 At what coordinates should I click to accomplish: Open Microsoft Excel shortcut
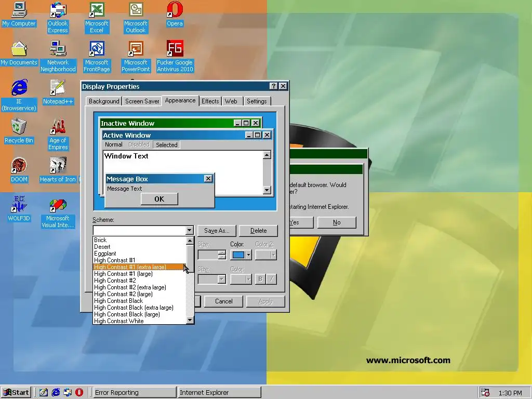coord(97,18)
